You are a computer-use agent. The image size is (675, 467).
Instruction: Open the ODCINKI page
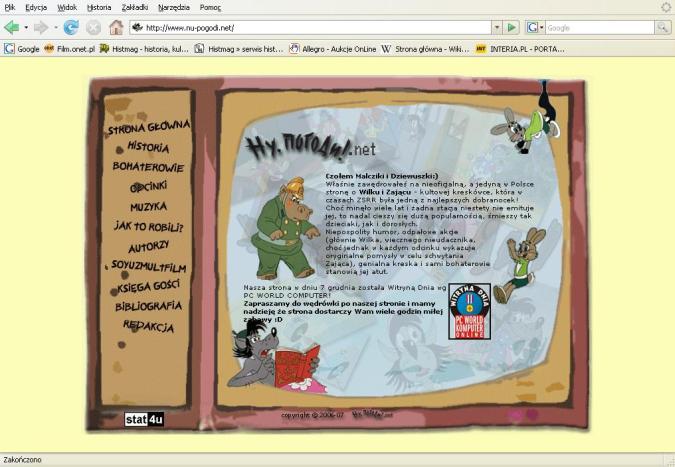[x=149, y=186]
